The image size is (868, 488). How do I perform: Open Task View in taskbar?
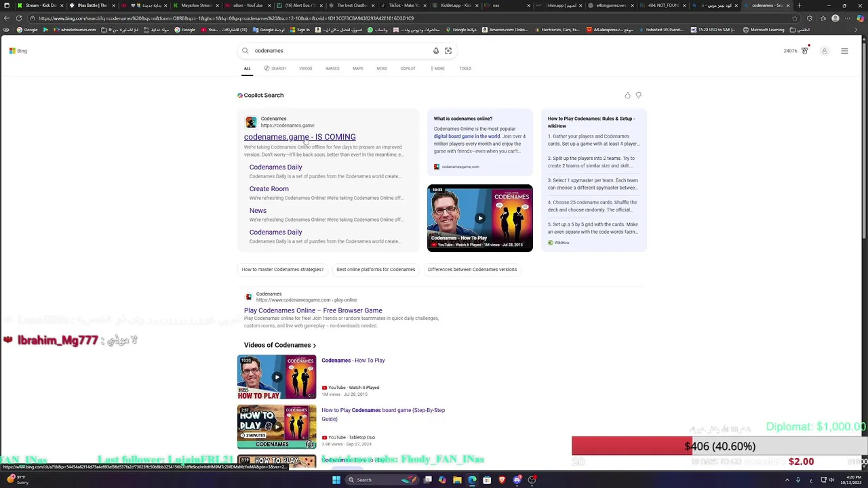coord(428,480)
